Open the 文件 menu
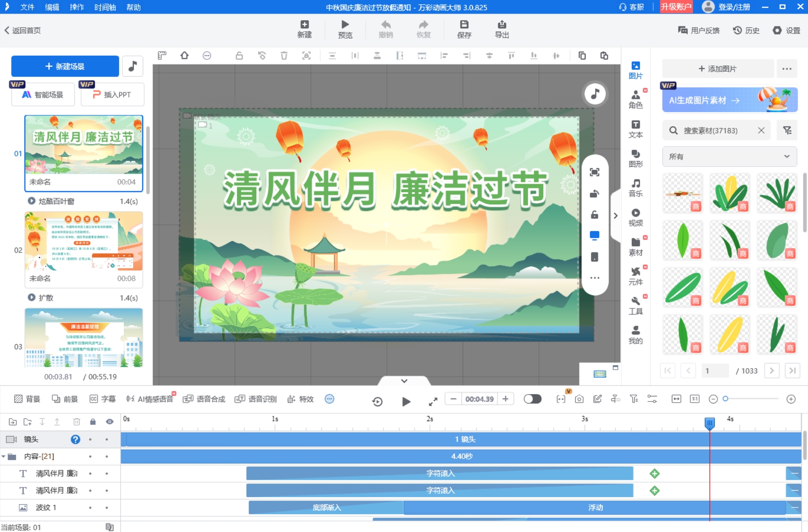 [27, 7]
